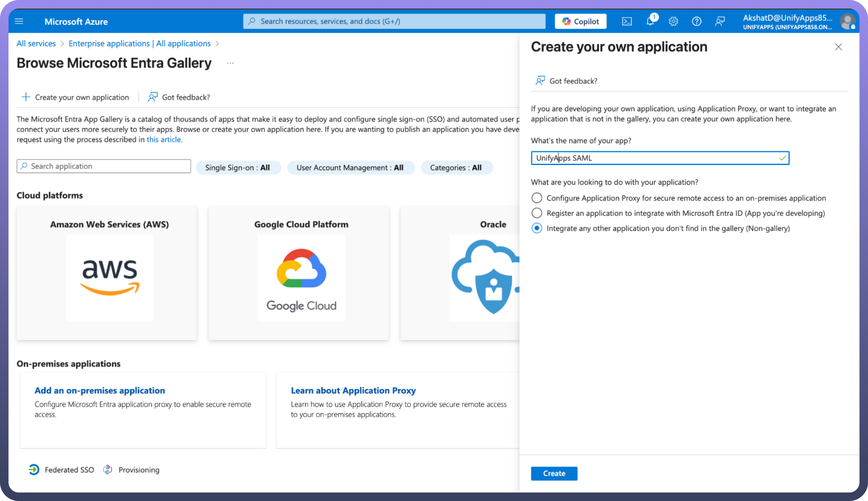The width and height of the screenshot is (868, 501).
Task: Open the Single Sign-on filter
Action: 238,168
